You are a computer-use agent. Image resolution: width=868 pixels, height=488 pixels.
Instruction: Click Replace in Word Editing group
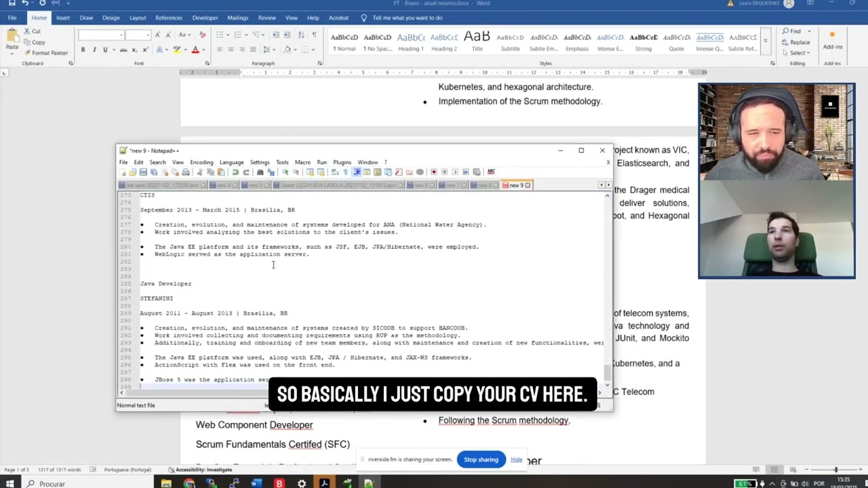point(795,42)
